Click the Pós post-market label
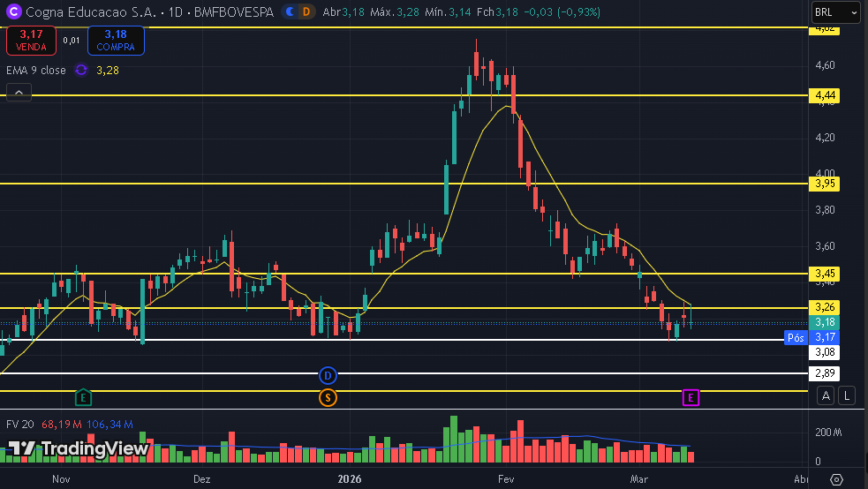Screen dimensions: 868x489 (x=796, y=337)
